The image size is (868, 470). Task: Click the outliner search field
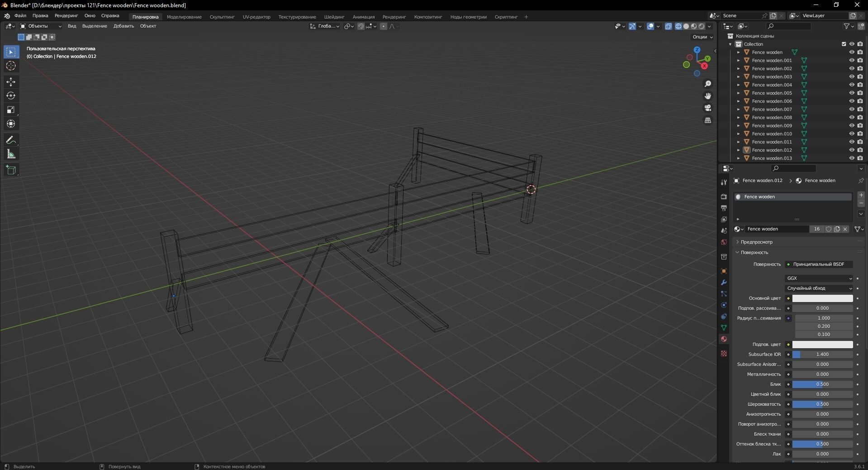(x=788, y=26)
